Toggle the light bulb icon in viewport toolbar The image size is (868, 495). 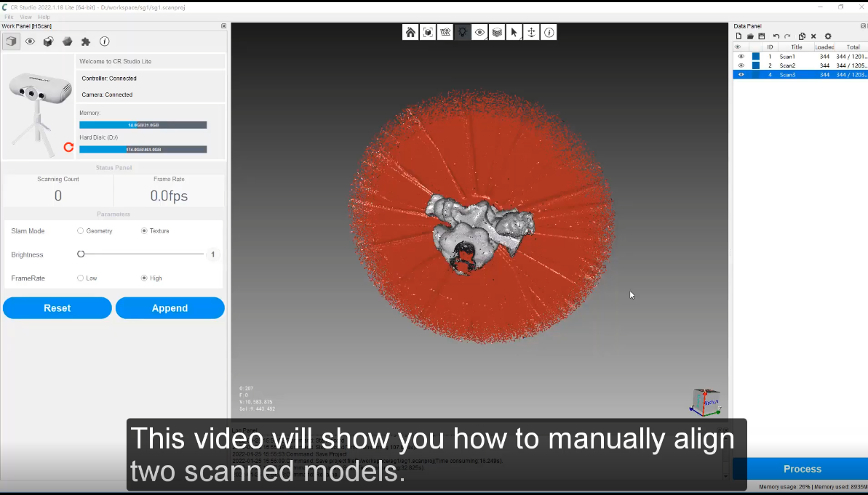463,32
